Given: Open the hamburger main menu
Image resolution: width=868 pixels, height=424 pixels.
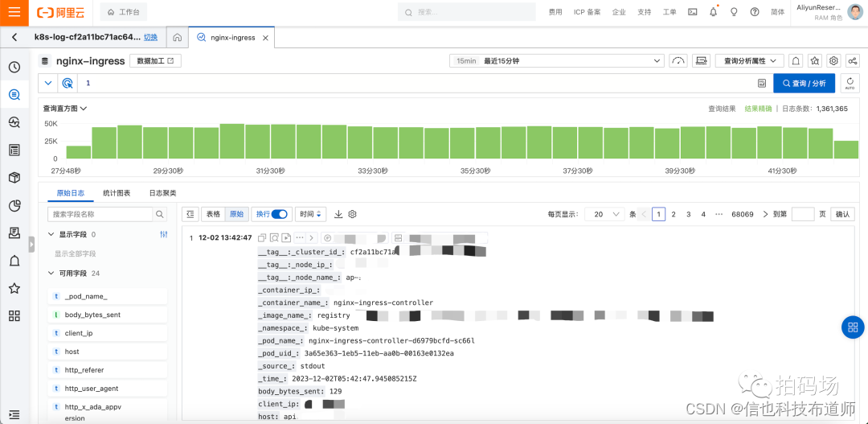Looking at the screenshot, I should click(14, 12).
